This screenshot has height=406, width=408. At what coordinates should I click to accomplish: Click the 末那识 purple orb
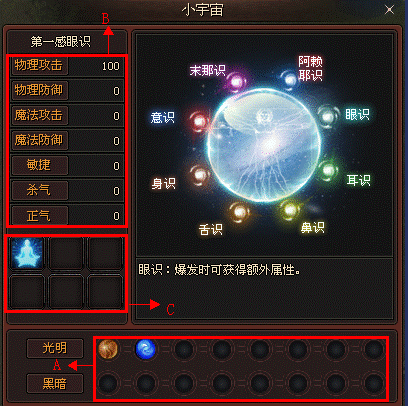point(236,81)
